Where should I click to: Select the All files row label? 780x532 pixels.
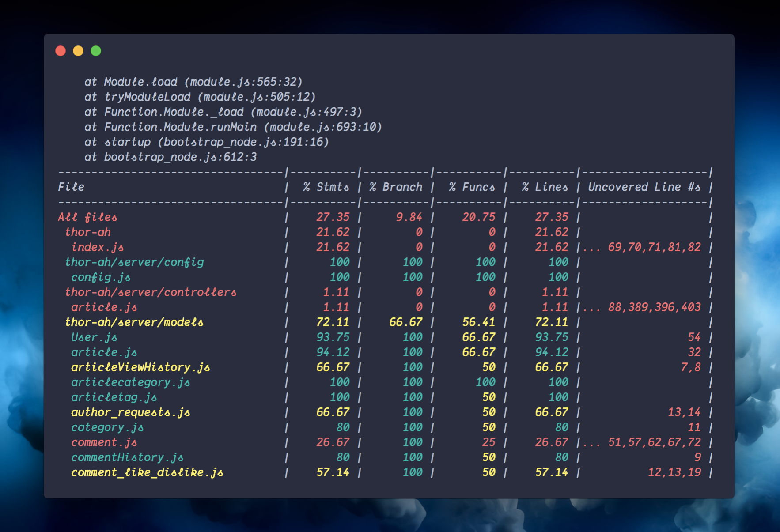click(87, 217)
